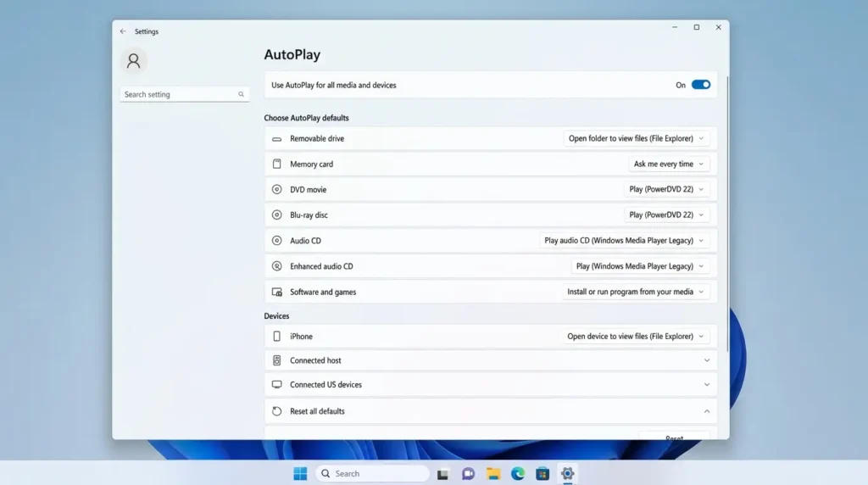Screen dimensions: 868x485
Task: Open the Enhanced audio CD dropdown
Action: 640,266
